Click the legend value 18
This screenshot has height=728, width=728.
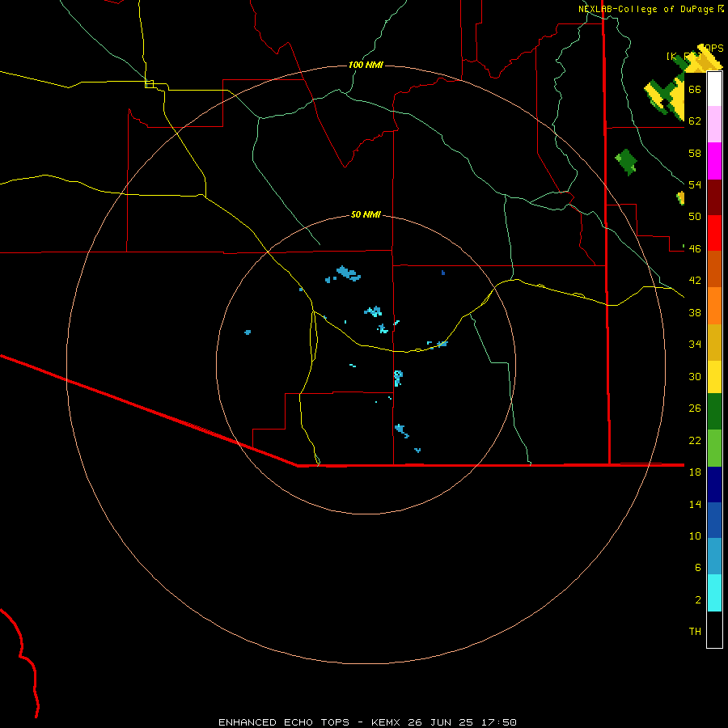pos(695,472)
